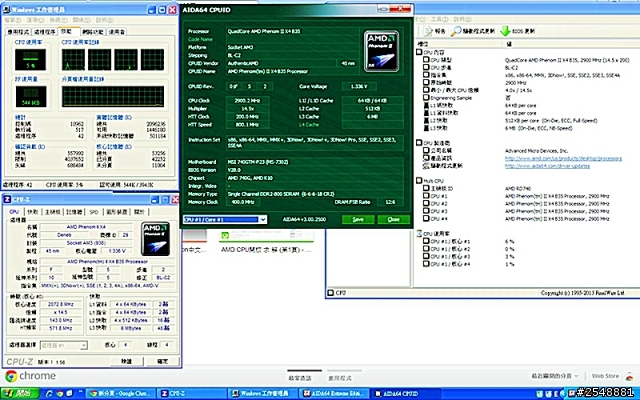640x400 pixels.
Task: Open the amd.com desktop processors link
Action: (x=563, y=158)
